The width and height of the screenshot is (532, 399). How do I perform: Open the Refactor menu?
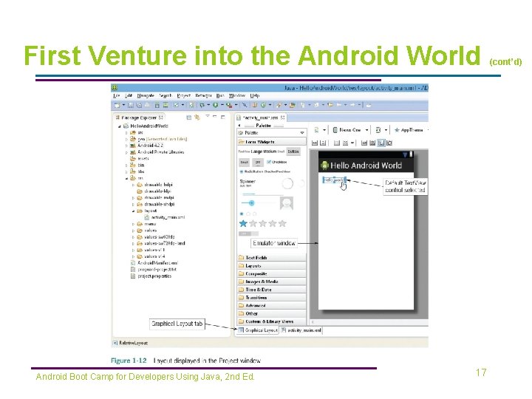(x=204, y=95)
